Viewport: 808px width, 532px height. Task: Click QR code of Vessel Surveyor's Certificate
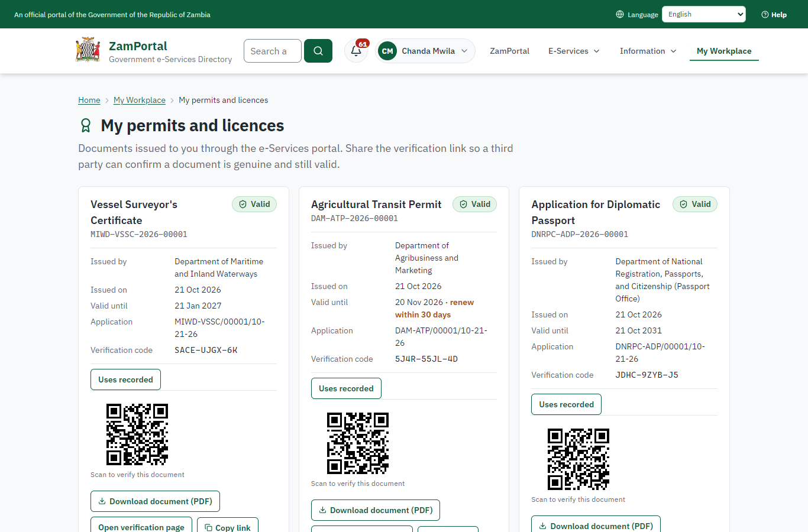coord(137,434)
